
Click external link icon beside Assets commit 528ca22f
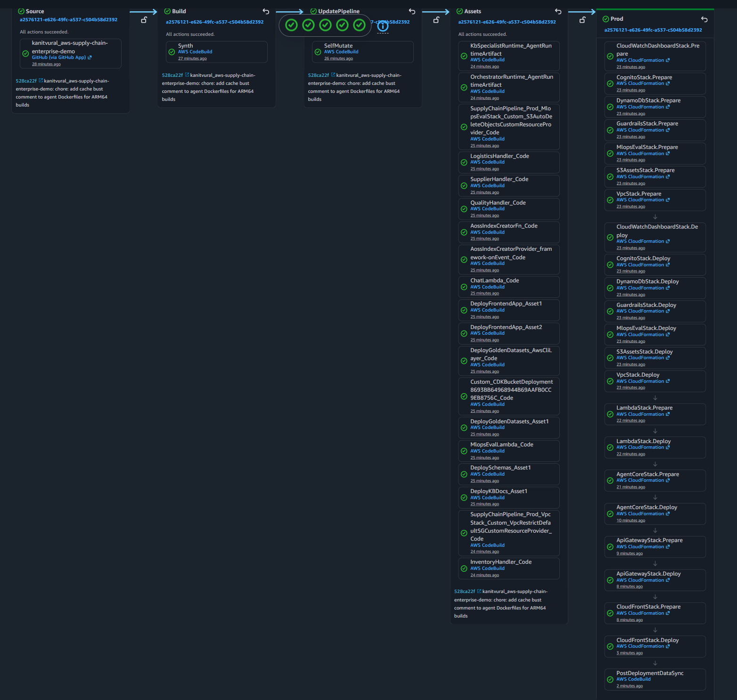[479, 591]
